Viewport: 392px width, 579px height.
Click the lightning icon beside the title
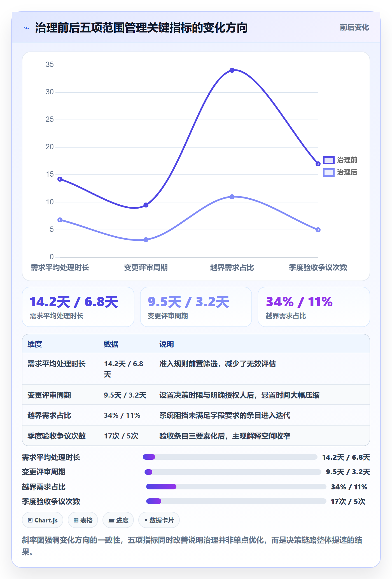(27, 28)
